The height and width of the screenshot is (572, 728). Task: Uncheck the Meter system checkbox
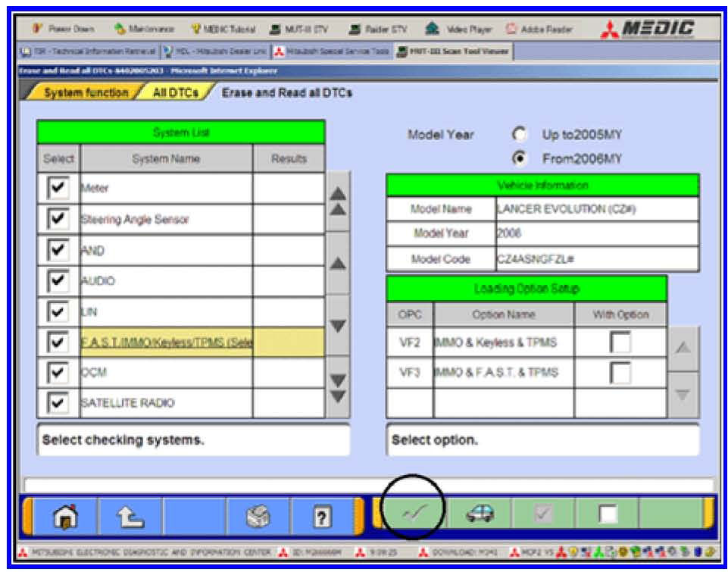58,188
